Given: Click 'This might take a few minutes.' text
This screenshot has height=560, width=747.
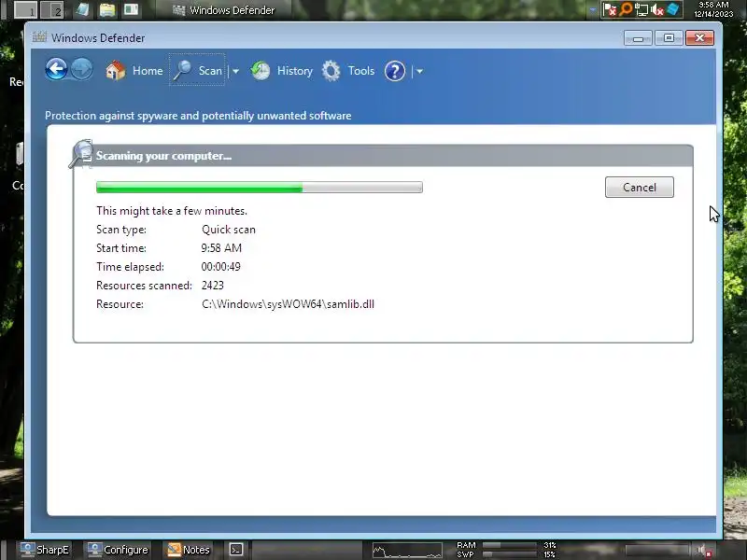Looking at the screenshot, I should point(172,211).
